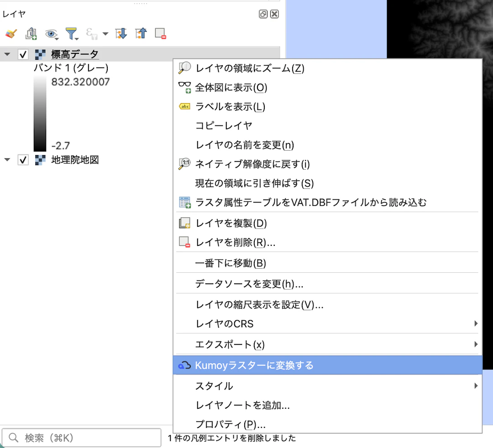Screen dimensions: 493x448
Task: Click the Add Group icon in layers toolbar
Action: (x=31, y=34)
